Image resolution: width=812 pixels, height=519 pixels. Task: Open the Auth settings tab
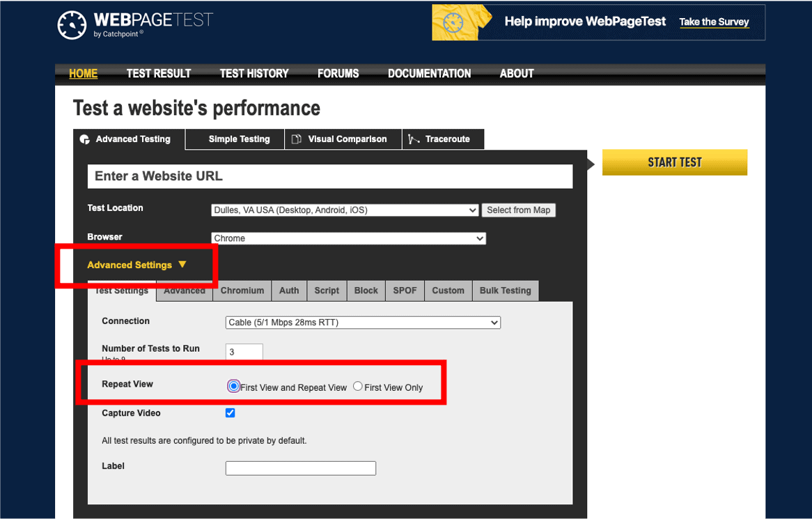[289, 291]
